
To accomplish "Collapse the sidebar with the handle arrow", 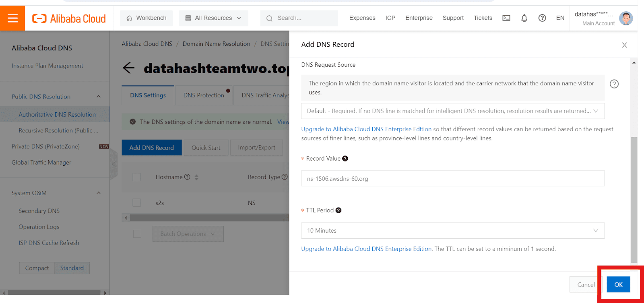I will point(114,164).
